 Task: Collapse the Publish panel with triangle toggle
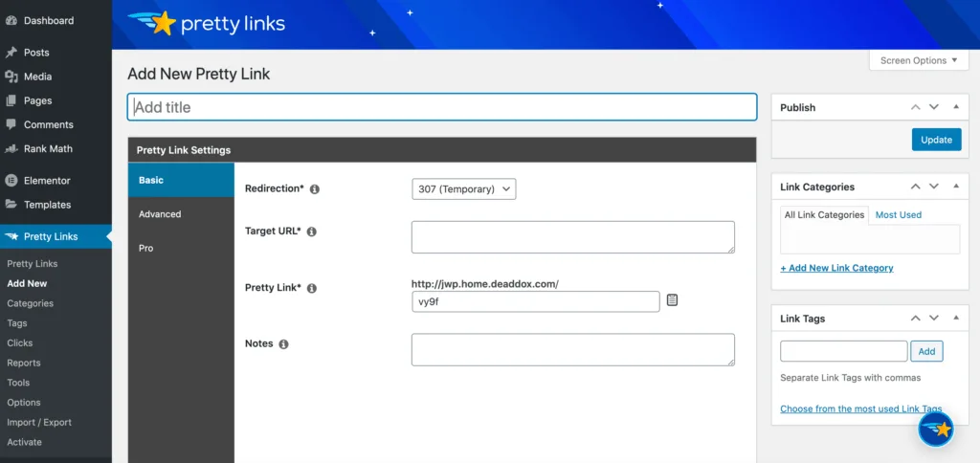click(x=955, y=107)
